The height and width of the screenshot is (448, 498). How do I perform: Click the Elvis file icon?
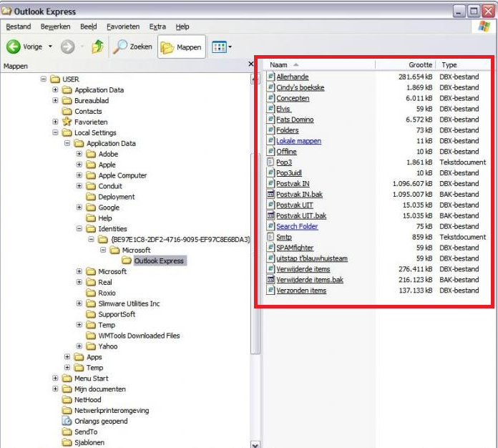point(270,109)
